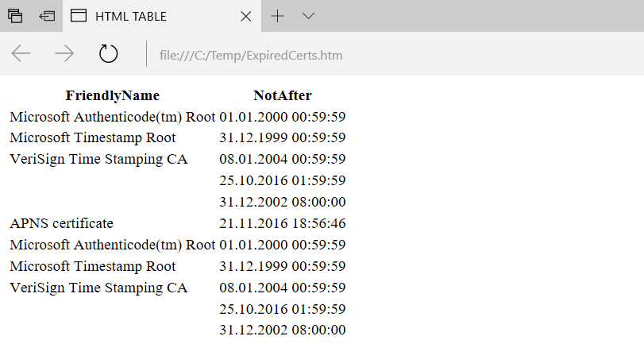Go back to the previous page
The height and width of the screenshot is (344, 644).
pos(21,54)
